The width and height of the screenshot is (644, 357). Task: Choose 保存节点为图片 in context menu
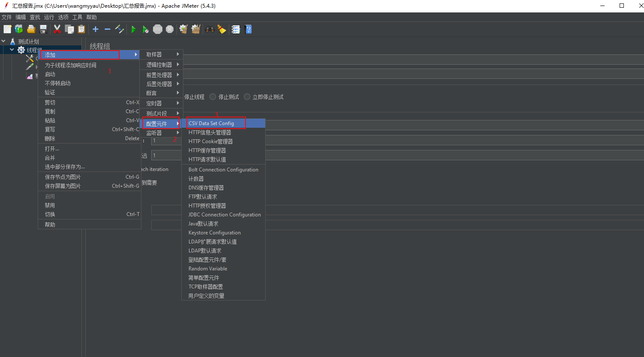90,177
